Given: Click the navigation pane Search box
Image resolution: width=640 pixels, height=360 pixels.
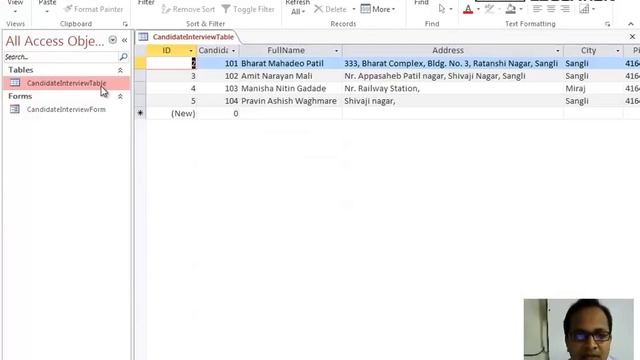Looking at the screenshot, I should point(60,57).
